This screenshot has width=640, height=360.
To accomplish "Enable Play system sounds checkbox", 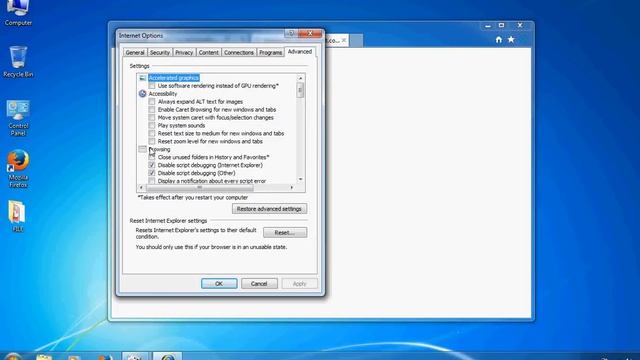I will pyautogui.click(x=152, y=125).
